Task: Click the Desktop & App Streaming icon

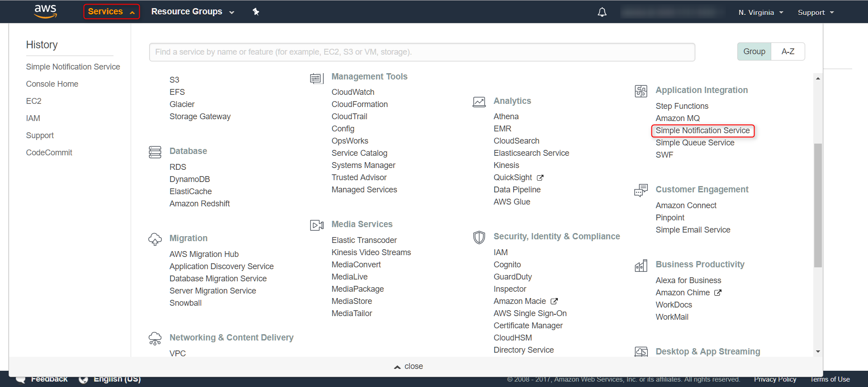Action: 641,352
